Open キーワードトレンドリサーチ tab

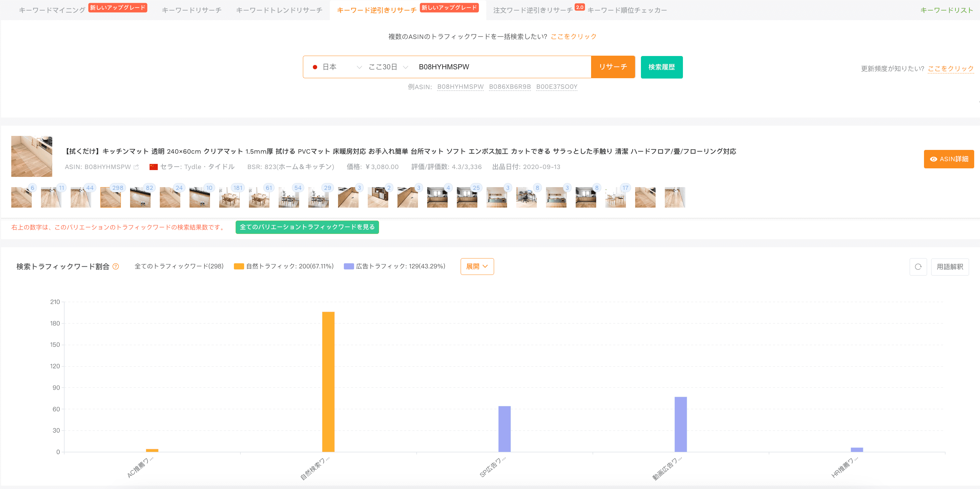coord(279,10)
